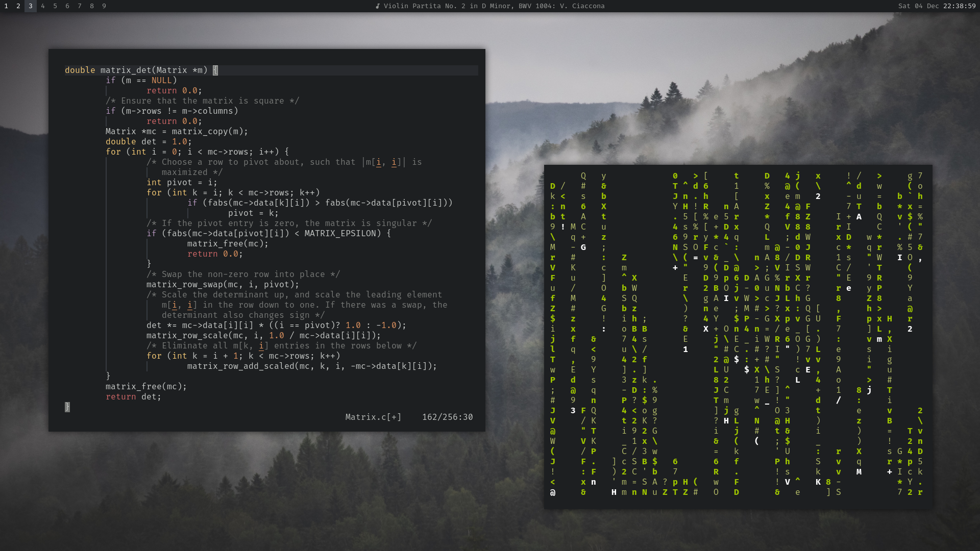
Task: Click 'Matrix *mc = matrix_copy(m);' line
Action: [177, 131]
